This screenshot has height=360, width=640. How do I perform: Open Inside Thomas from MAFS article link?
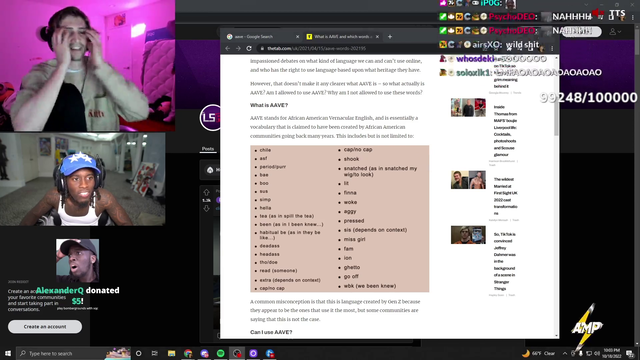(505, 131)
